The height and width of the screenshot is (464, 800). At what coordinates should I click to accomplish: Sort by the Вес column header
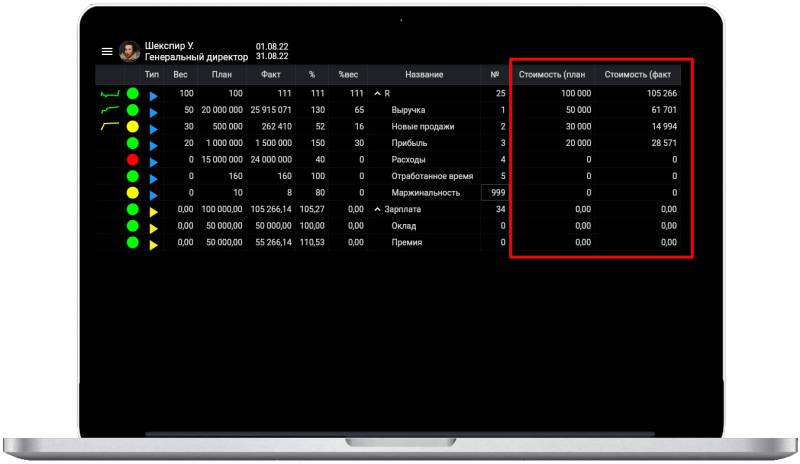coord(180,75)
